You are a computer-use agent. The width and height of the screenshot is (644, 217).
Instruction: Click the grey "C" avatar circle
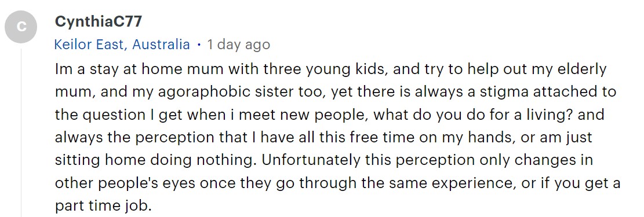click(x=21, y=27)
